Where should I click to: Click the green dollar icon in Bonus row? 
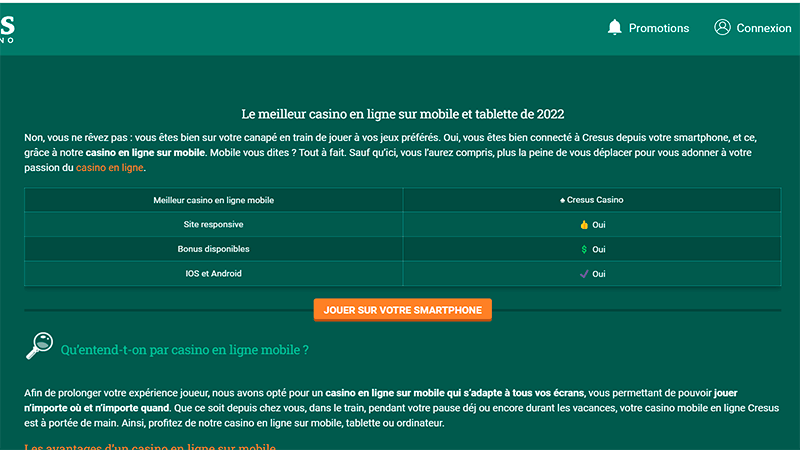coord(584,249)
